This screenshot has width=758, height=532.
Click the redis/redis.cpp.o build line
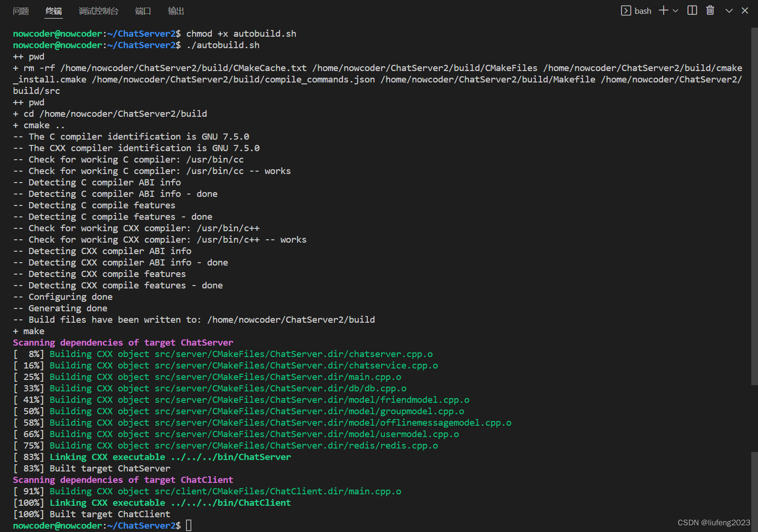[226, 446]
